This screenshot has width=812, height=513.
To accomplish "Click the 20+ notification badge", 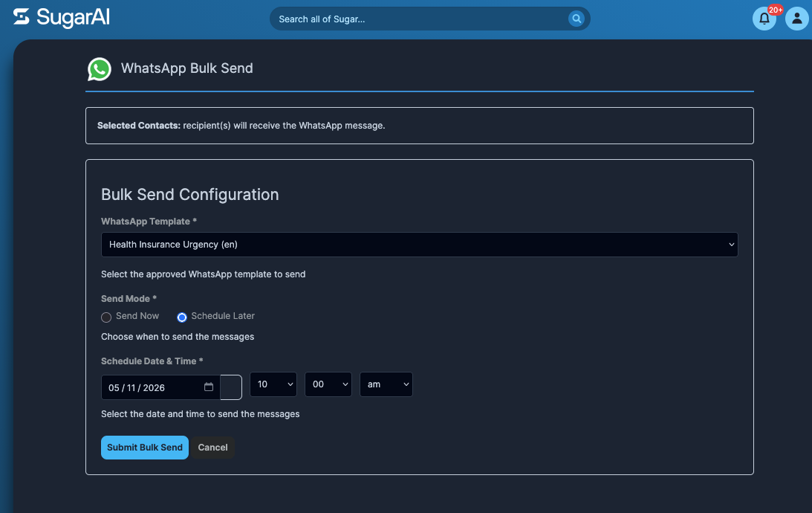I will pyautogui.click(x=776, y=10).
